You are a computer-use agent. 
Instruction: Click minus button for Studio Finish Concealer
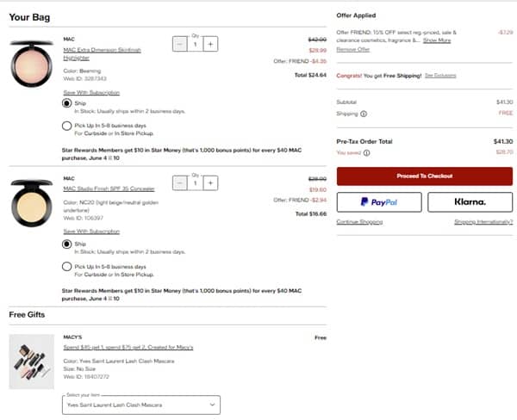pos(179,182)
